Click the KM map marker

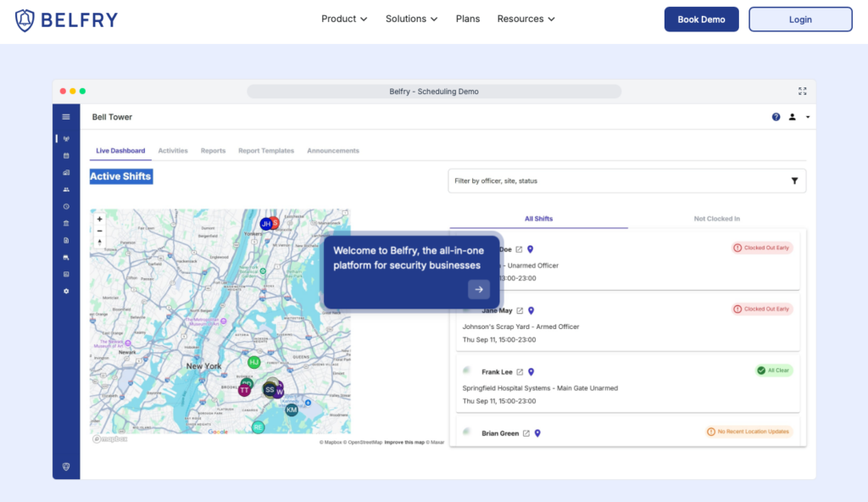[x=292, y=410]
